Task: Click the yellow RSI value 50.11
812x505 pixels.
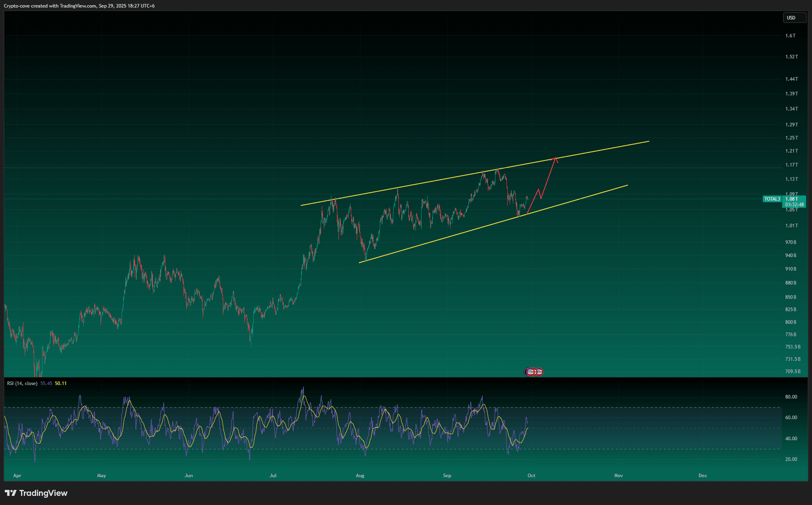Action: pos(61,383)
